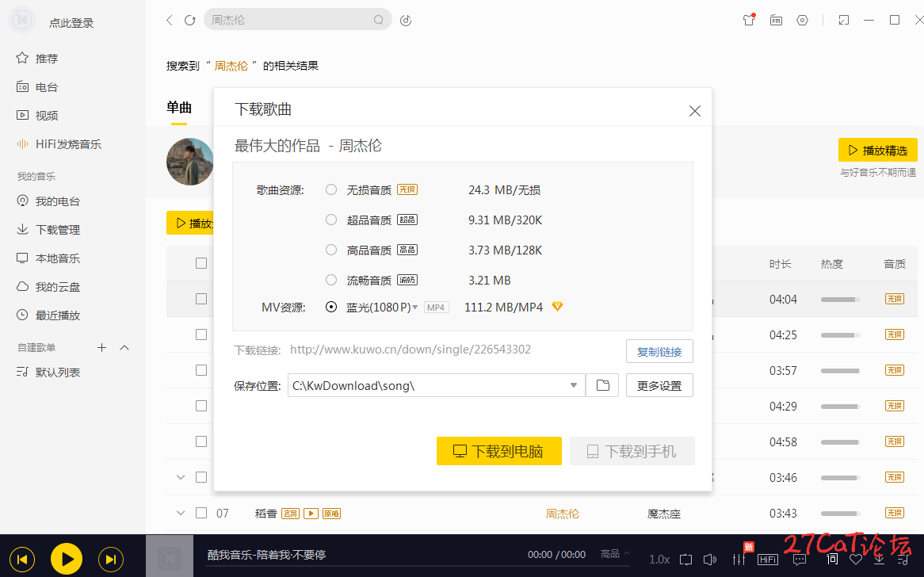Collapse the 自建歌单 section chevron
924x577 pixels.
pos(124,348)
